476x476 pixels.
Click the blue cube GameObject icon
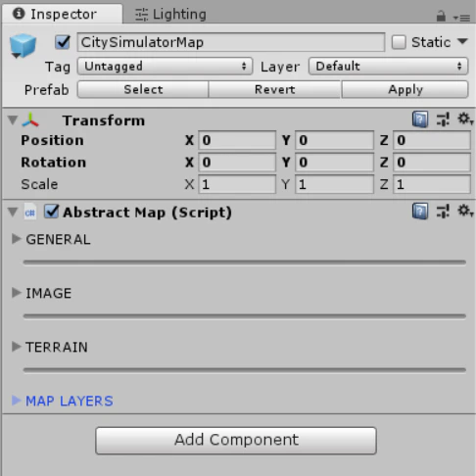(x=23, y=45)
